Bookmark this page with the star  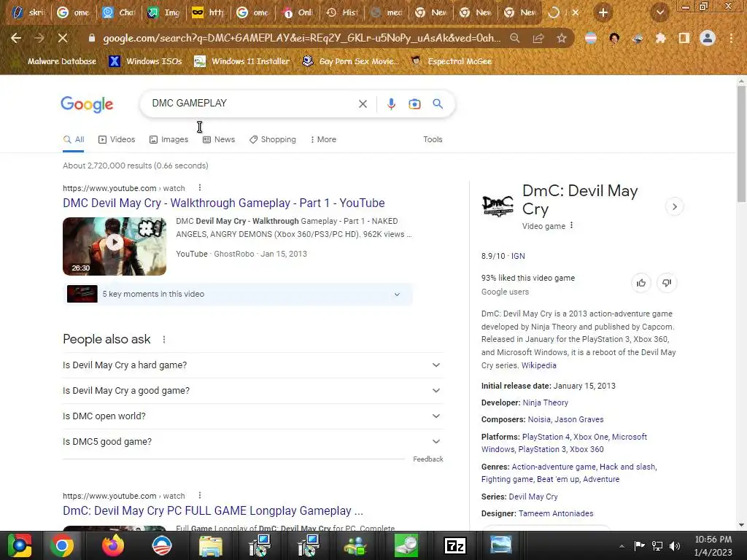pos(562,38)
